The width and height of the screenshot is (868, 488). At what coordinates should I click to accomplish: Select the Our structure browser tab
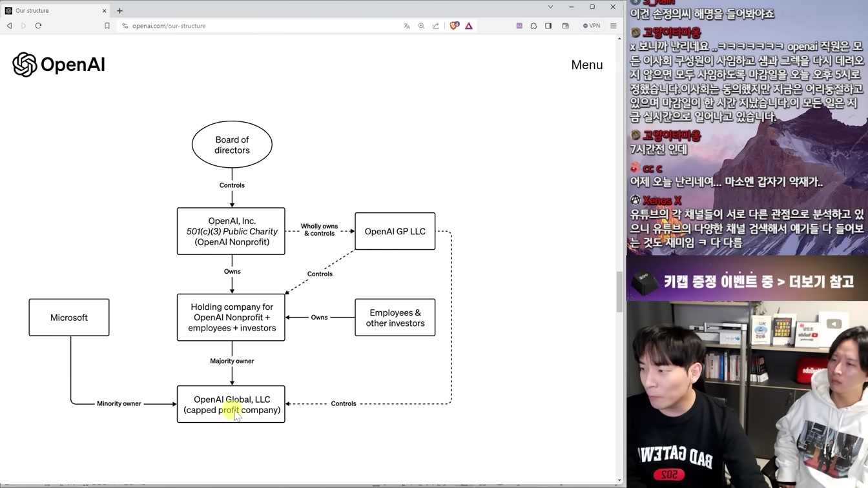[x=56, y=10]
